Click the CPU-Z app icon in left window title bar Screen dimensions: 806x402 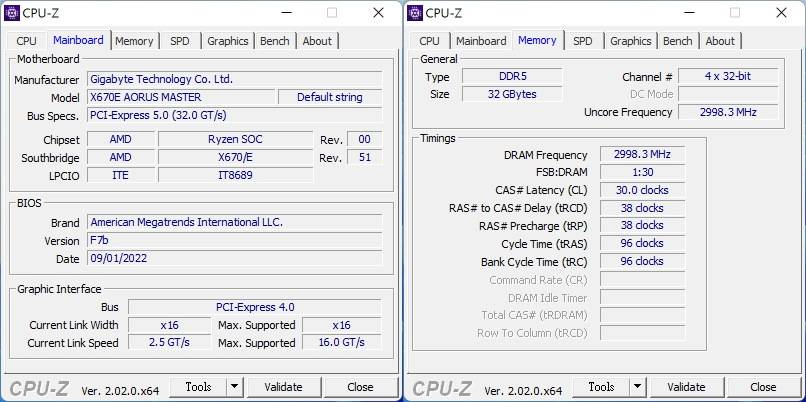coord(12,13)
